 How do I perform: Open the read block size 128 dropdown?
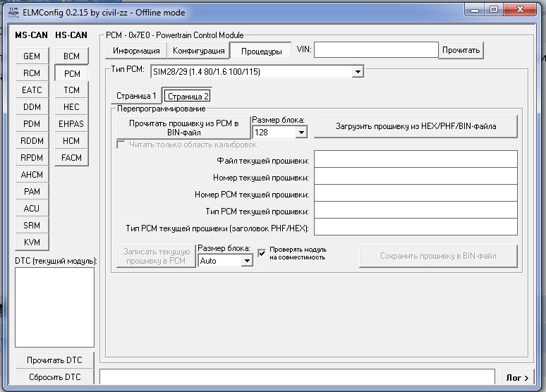(x=301, y=133)
